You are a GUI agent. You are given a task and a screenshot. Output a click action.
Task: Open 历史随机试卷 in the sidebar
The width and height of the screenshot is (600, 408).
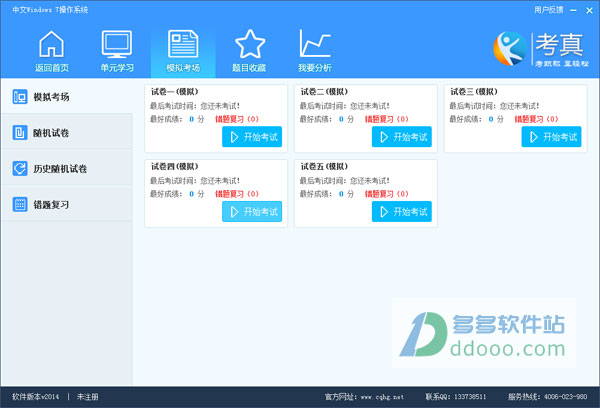coord(66,168)
